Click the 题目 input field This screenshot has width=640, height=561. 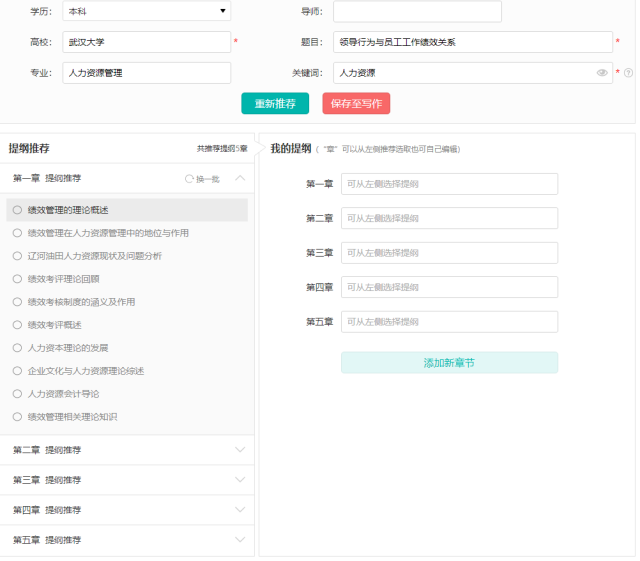[x=473, y=42]
